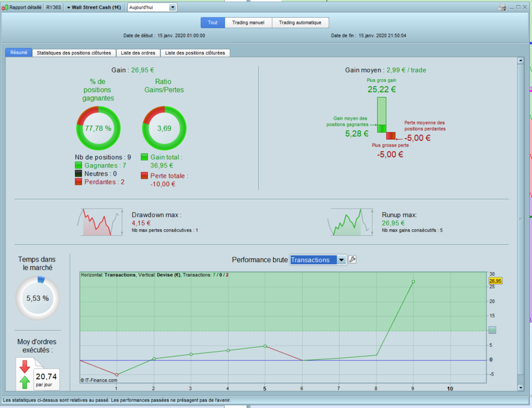Screen dimensions: 532x408
Task: Click the Drawdown max chart thumbnail
Action: click(x=100, y=222)
